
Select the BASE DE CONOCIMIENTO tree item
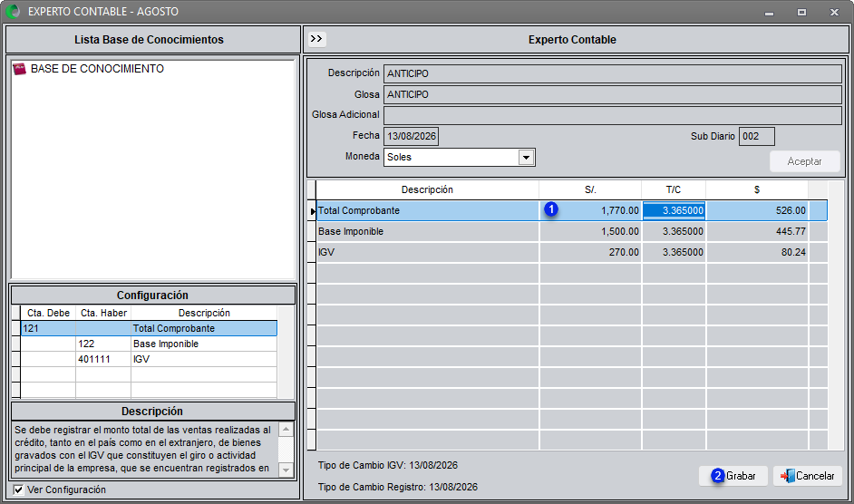[x=98, y=69]
